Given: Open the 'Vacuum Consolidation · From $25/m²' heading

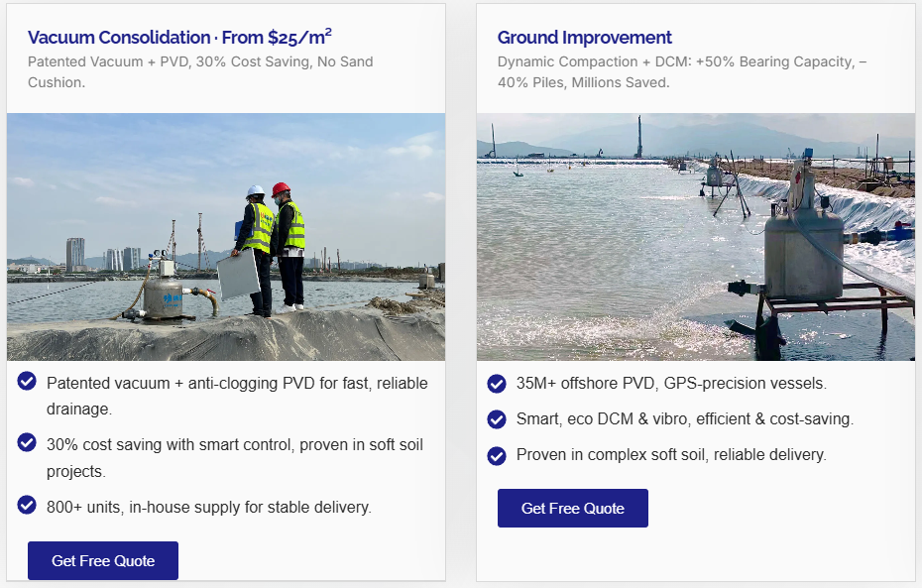Looking at the screenshot, I should pos(179,38).
